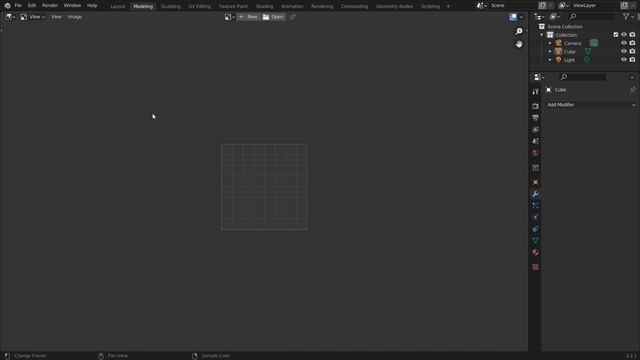Open the view layer browse dropdown icon

(x=564, y=6)
